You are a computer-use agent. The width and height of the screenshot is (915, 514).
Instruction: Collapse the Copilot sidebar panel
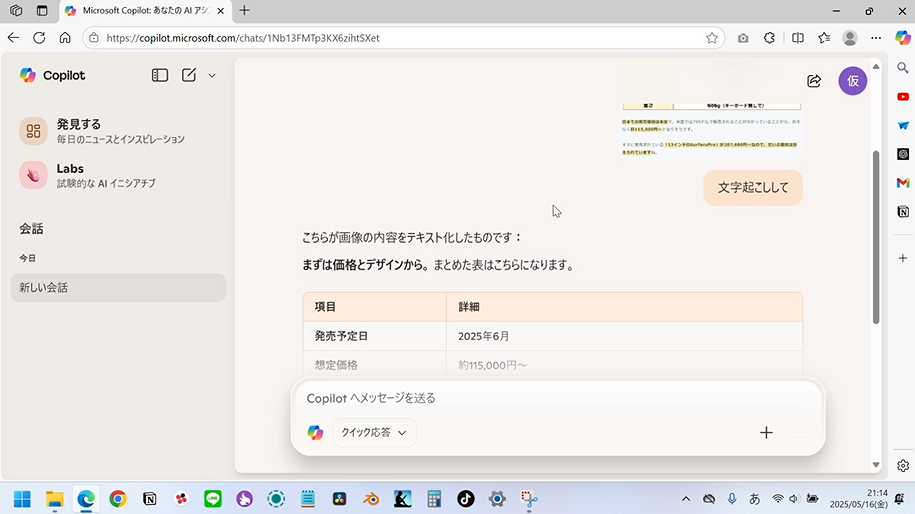pos(160,75)
